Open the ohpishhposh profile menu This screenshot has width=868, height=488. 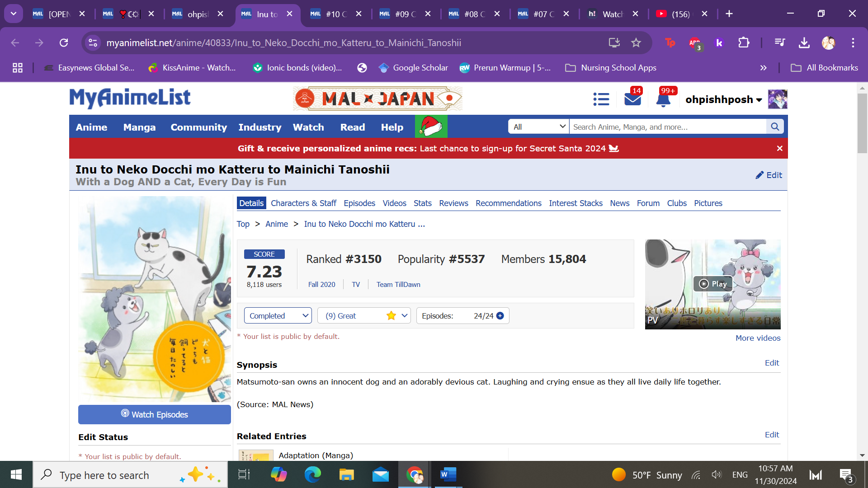pos(723,99)
